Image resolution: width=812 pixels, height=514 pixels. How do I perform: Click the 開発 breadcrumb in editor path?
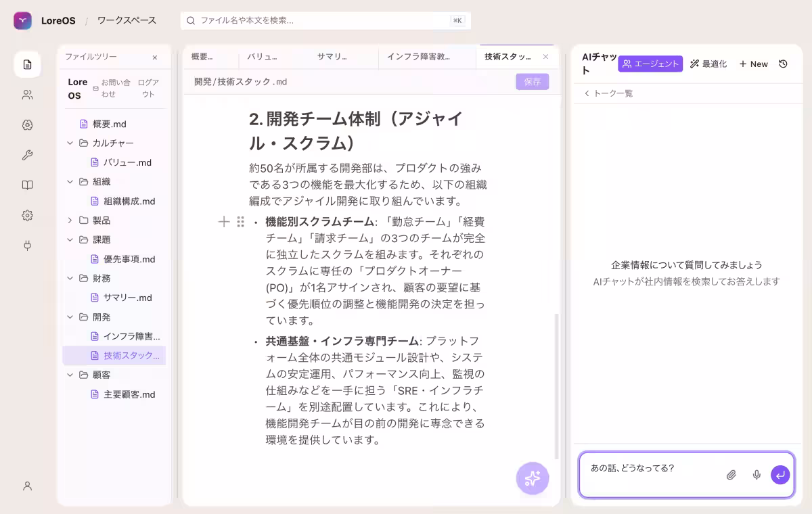coord(202,82)
